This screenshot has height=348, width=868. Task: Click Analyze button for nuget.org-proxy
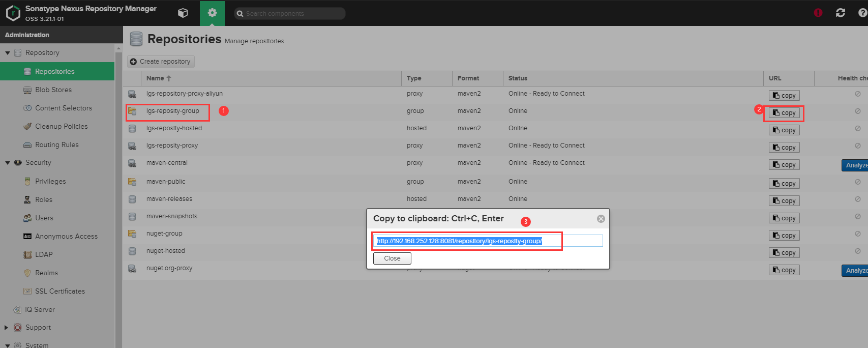coord(855,271)
